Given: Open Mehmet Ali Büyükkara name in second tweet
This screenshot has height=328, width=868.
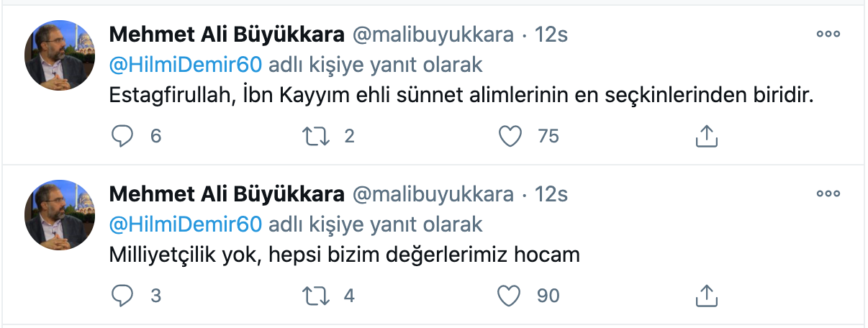Looking at the screenshot, I should [226, 194].
